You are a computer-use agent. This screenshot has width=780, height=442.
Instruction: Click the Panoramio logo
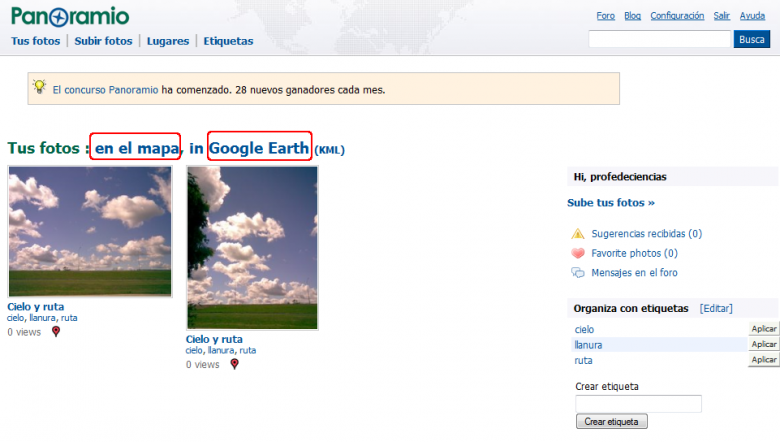(70, 16)
